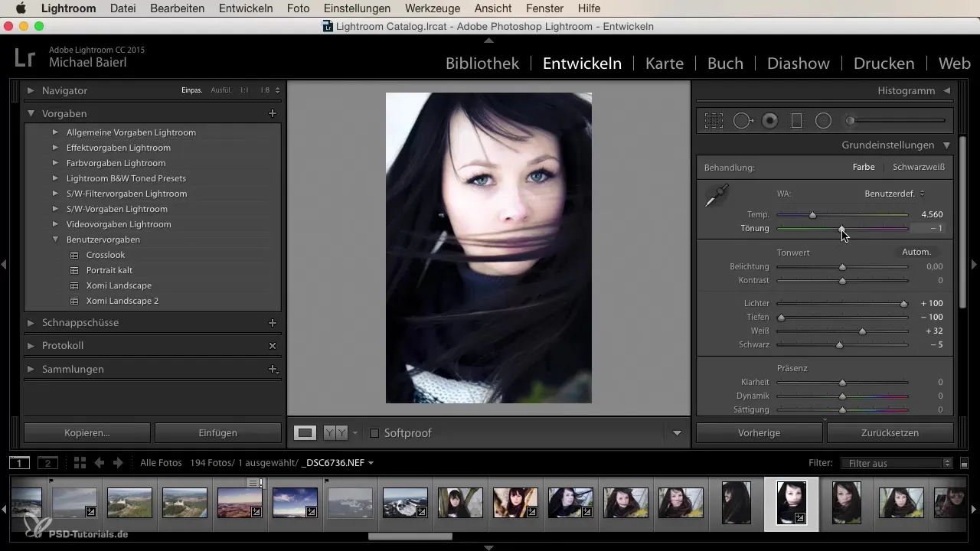This screenshot has height=551, width=980.
Task: Click the Autom. tone button
Action: [916, 252]
